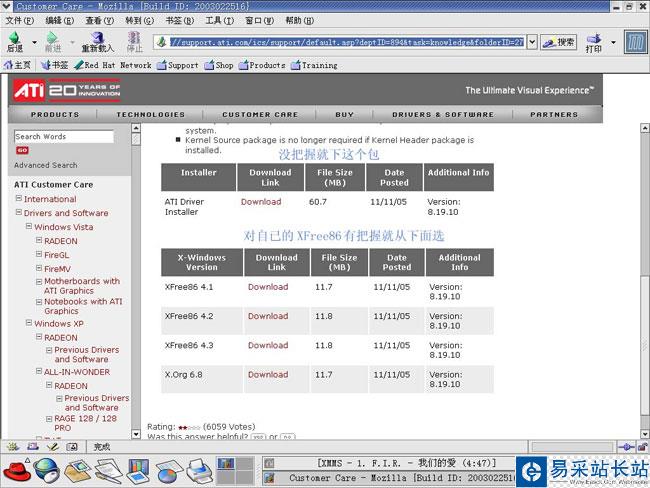Click the Search Words input field
This screenshot has height=488, width=650.
[x=64, y=136]
